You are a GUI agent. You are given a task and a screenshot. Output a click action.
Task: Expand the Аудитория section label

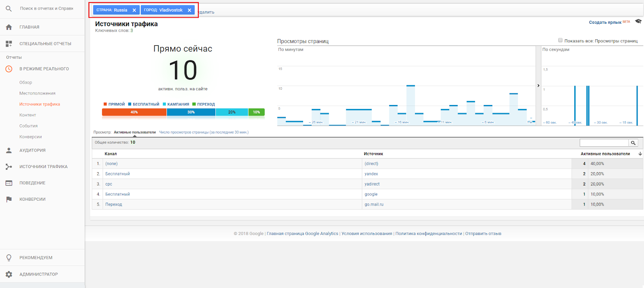pos(33,150)
